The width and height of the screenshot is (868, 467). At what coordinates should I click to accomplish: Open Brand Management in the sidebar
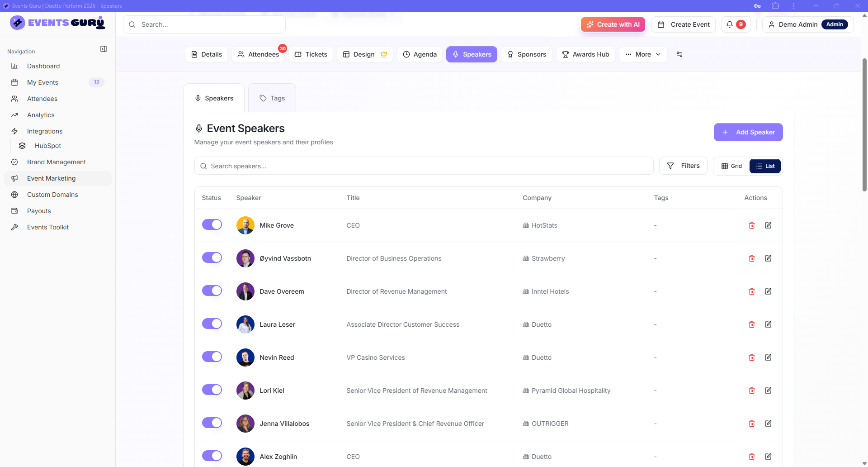(x=57, y=162)
